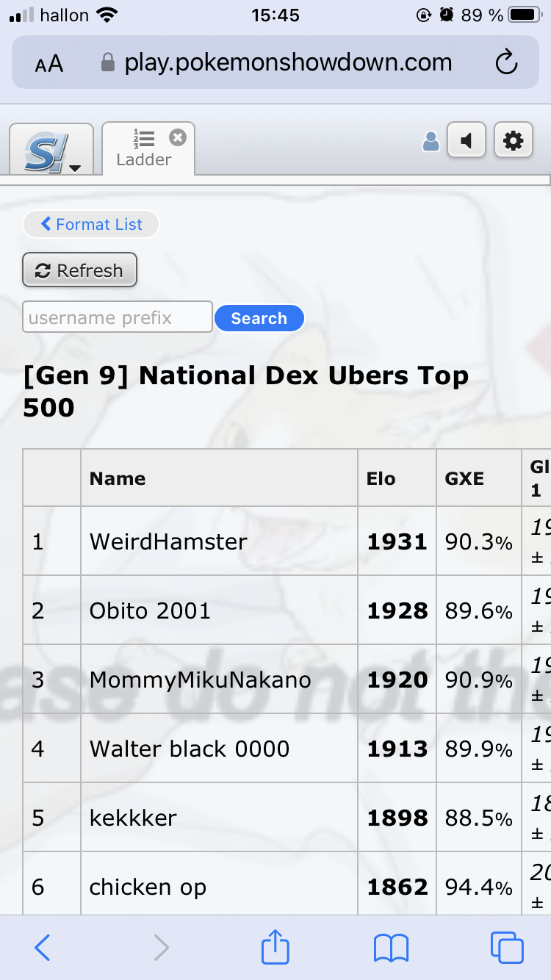
Task: Click the user profile icon
Action: pyautogui.click(x=431, y=142)
